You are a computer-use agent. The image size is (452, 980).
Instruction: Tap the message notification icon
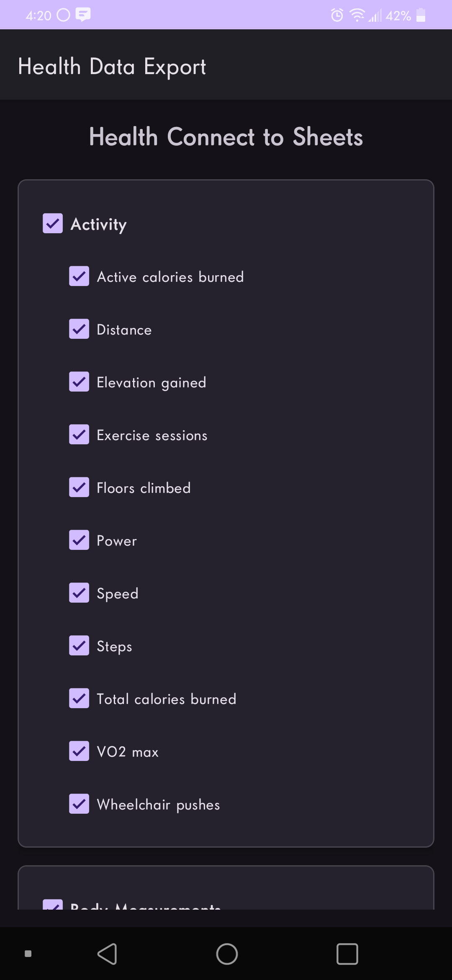83,15
